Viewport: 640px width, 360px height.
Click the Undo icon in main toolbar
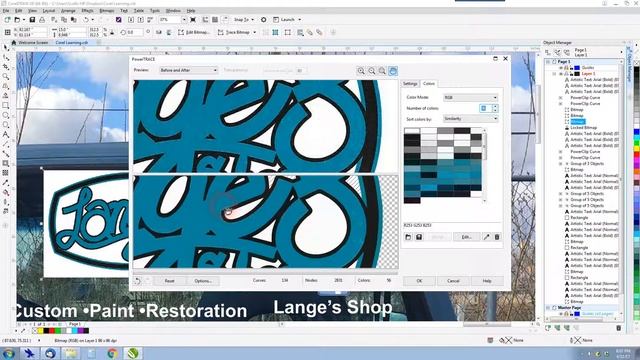coord(86,20)
